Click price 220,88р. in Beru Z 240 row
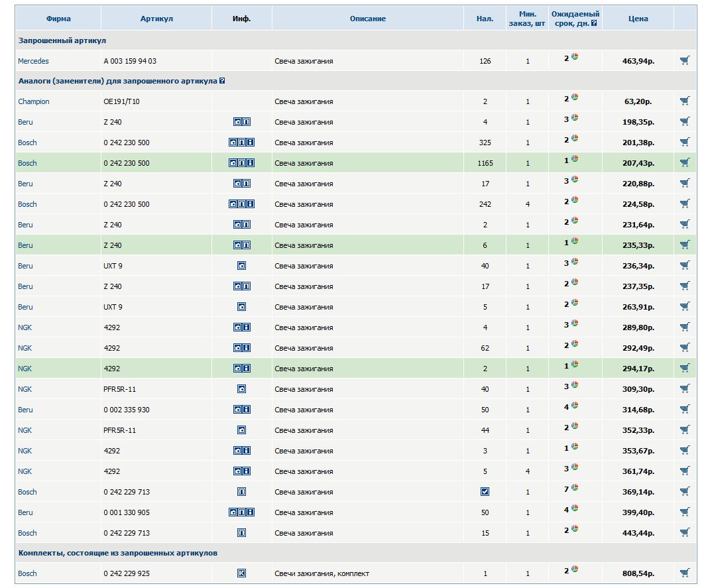Viewport: 710px width, 588px height. [638, 184]
